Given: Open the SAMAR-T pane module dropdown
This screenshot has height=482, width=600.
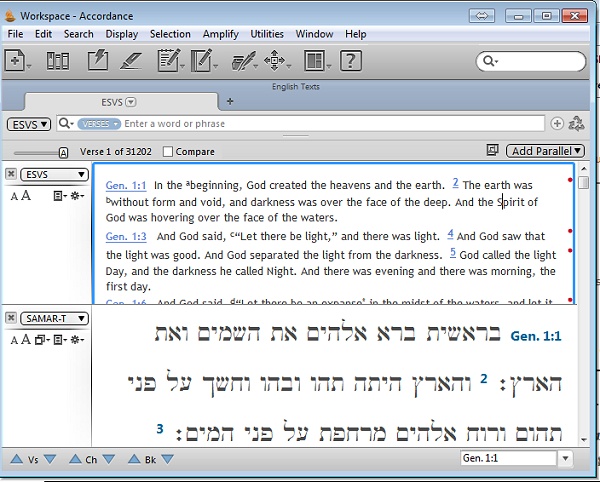Looking at the screenshot, I should 54,318.
